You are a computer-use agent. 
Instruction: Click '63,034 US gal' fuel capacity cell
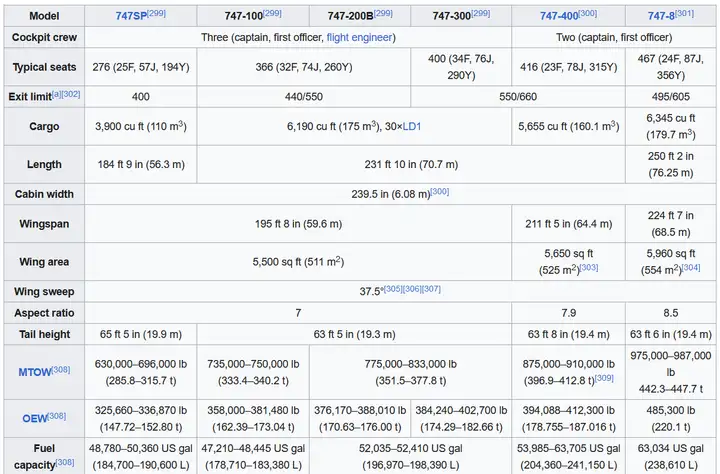671,456
